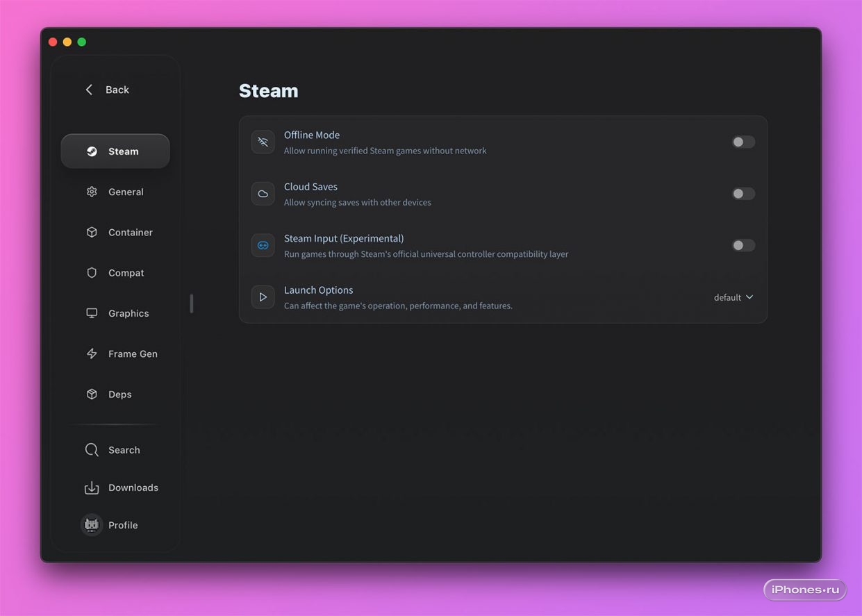Click the Compat shield icon
This screenshot has width=862, height=616.
click(92, 273)
